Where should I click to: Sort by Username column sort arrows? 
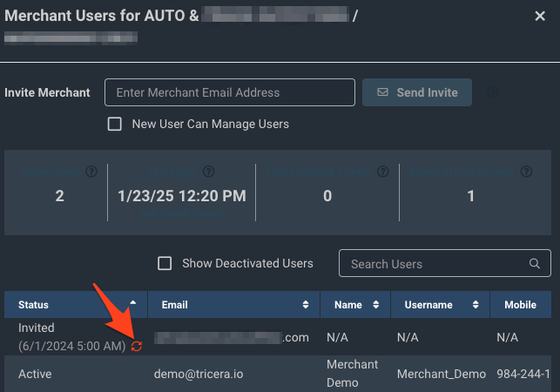pos(476,305)
